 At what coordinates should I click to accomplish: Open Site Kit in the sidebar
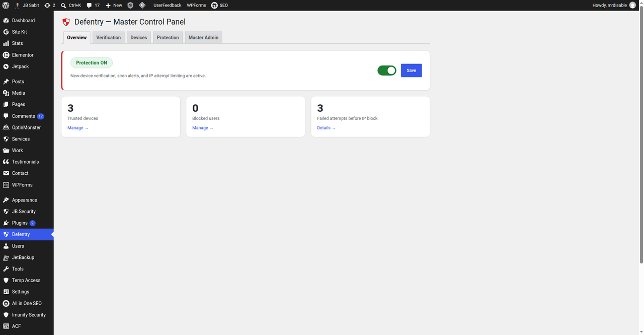coord(27,32)
